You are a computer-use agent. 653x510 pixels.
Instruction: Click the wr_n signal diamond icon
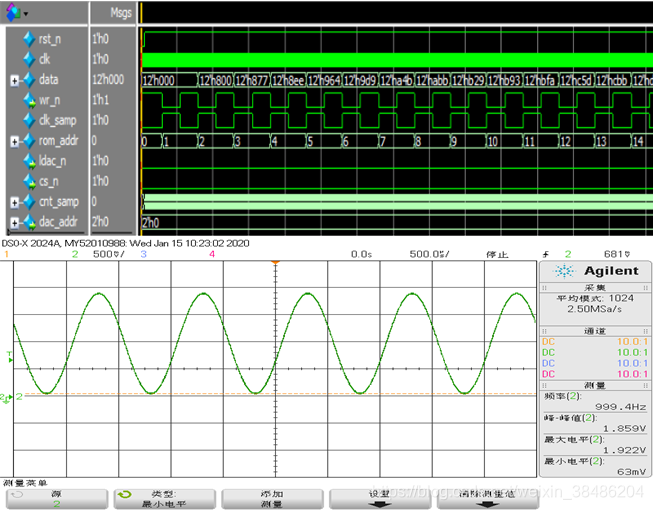click(29, 100)
